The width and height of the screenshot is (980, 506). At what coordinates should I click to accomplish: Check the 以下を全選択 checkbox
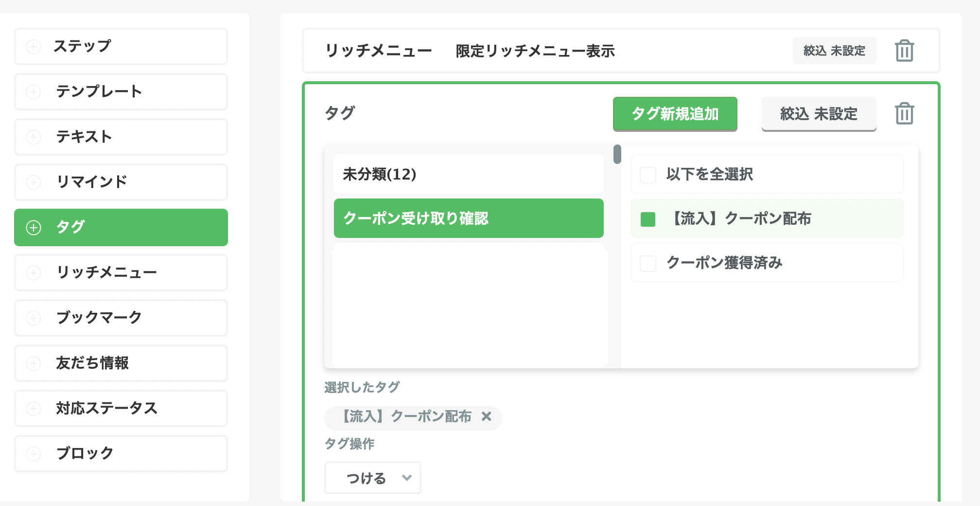pyautogui.click(x=648, y=175)
